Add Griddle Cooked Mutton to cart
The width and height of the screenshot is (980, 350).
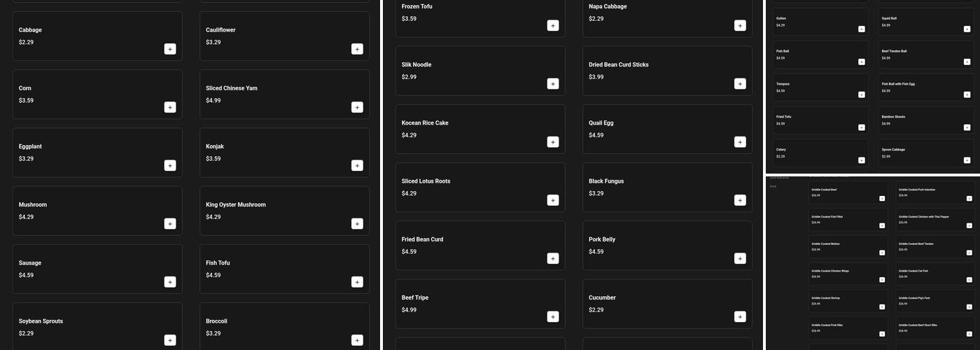[x=882, y=253]
